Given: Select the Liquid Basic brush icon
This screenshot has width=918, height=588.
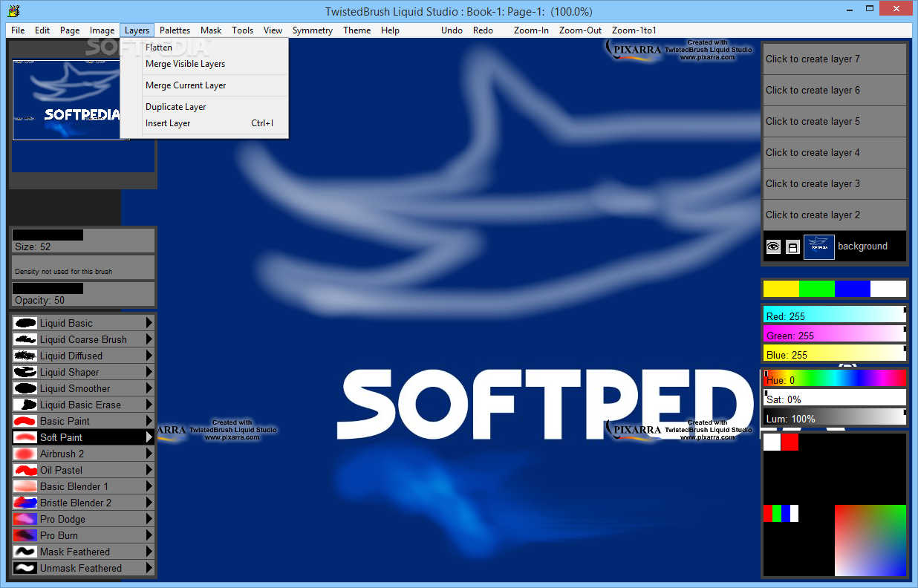Looking at the screenshot, I should coord(25,323).
